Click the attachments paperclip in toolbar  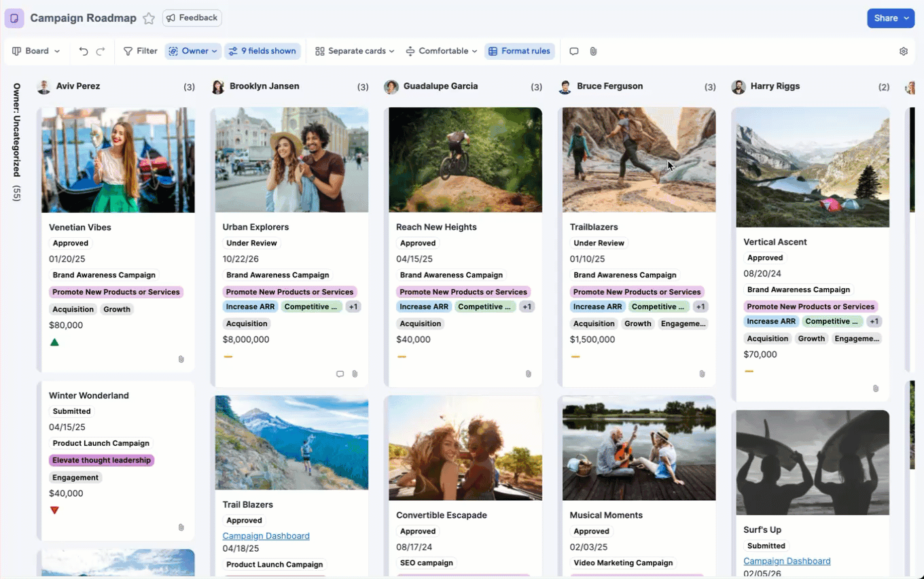pyautogui.click(x=593, y=51)
